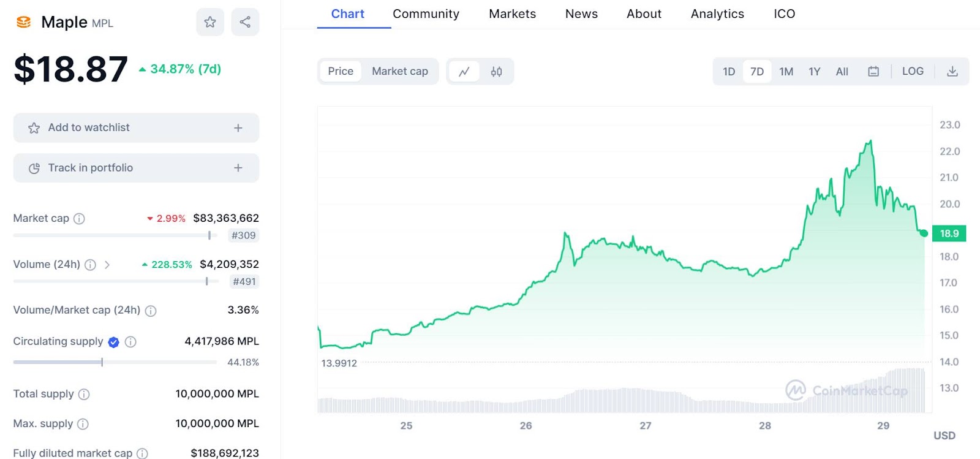This screenshot has width=980, height=459.
Task: Open the About tab
Action: pos(644,13)
